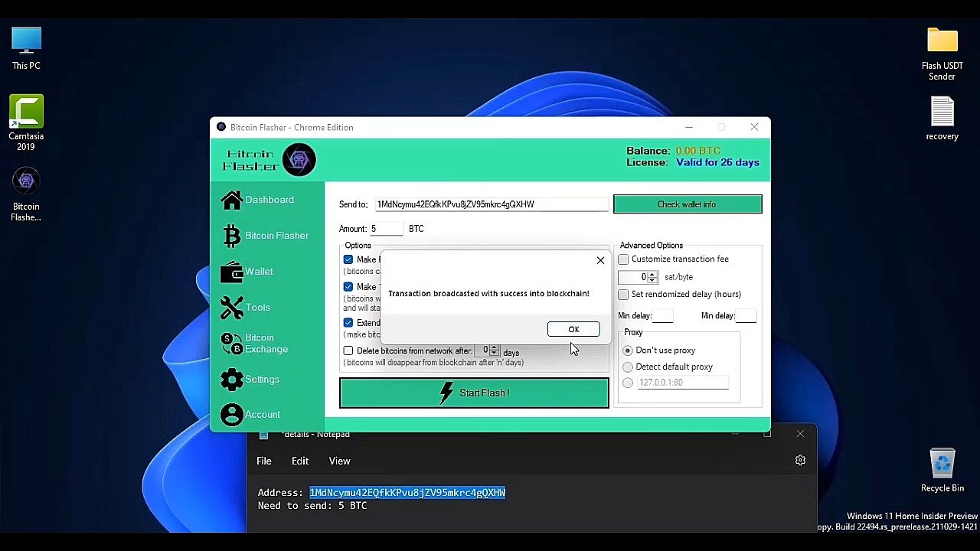980x551 pixels.
Task: Adjust the days spinner for delete option
Action: click(x=494, y=351)
